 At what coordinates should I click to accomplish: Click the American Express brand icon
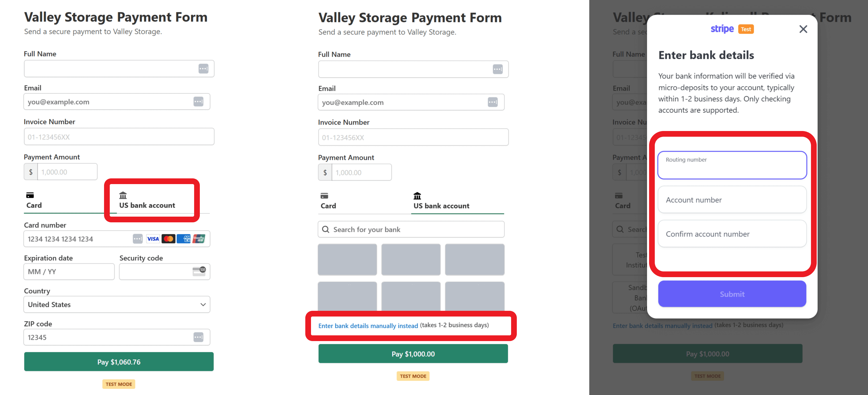click(184, 239)
